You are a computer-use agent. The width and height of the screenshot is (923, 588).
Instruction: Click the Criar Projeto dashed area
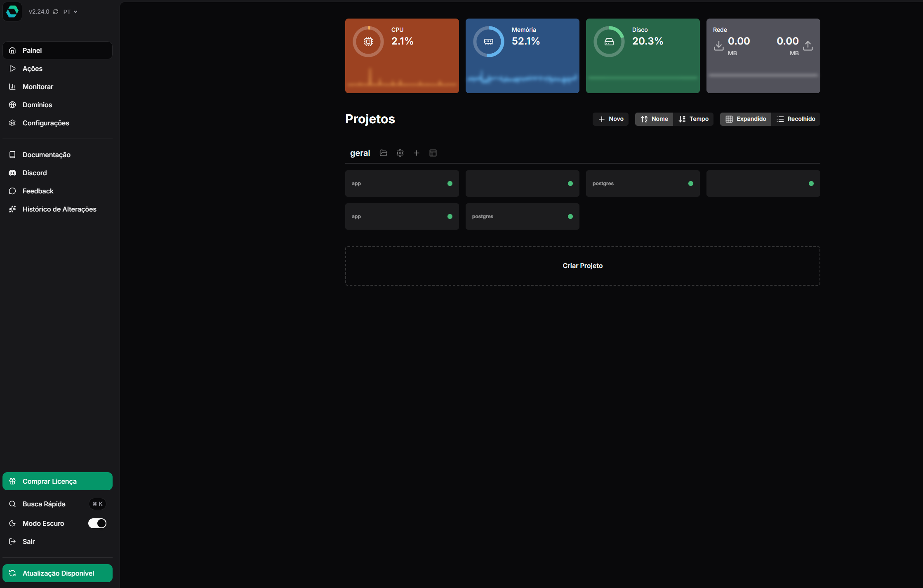pos(582,266)
